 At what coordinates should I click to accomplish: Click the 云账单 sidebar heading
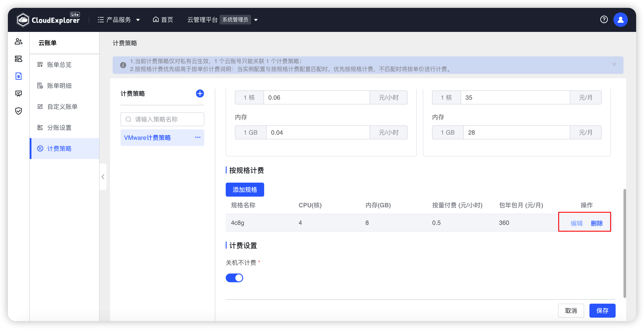tap(48, 43)
